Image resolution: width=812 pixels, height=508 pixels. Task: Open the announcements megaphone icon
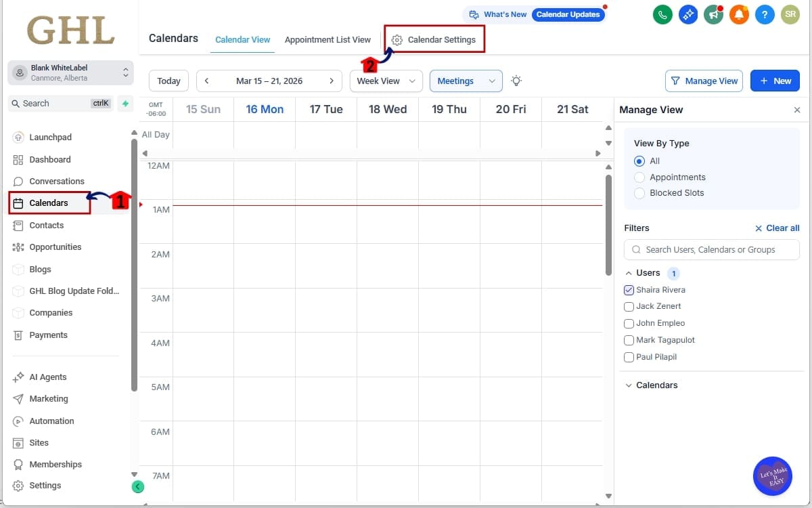tap(713, 14)
